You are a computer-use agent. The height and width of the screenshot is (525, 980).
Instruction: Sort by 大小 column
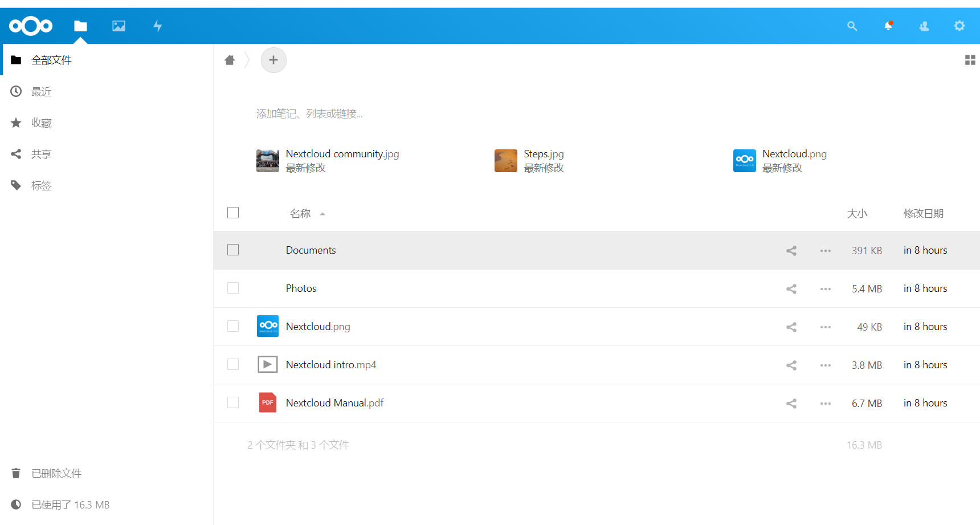point(857,213)
